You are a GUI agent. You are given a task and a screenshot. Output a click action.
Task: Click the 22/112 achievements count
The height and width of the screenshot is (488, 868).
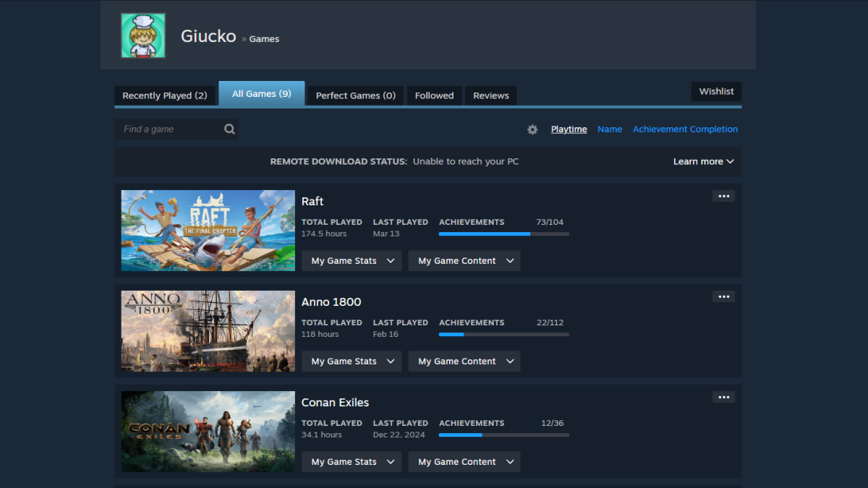(x=550, y=322)
